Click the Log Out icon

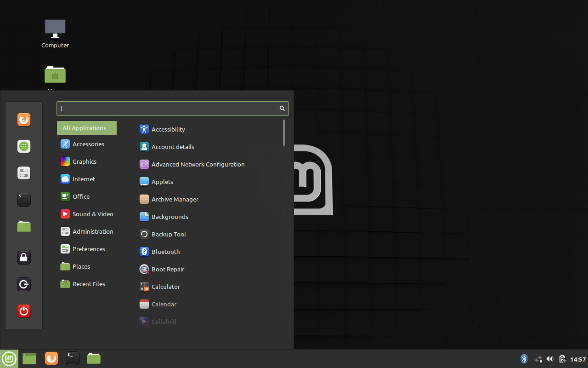(x=24, y=284)
